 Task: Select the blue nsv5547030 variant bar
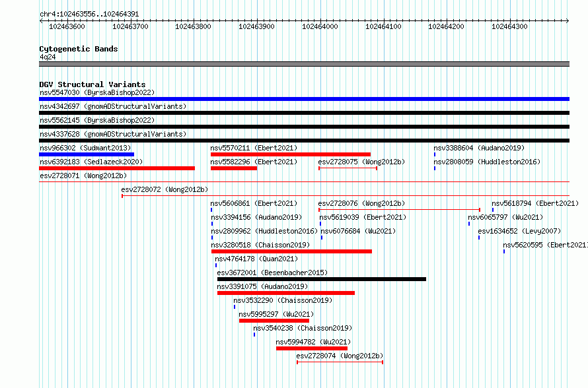click(x=304, y=99)
